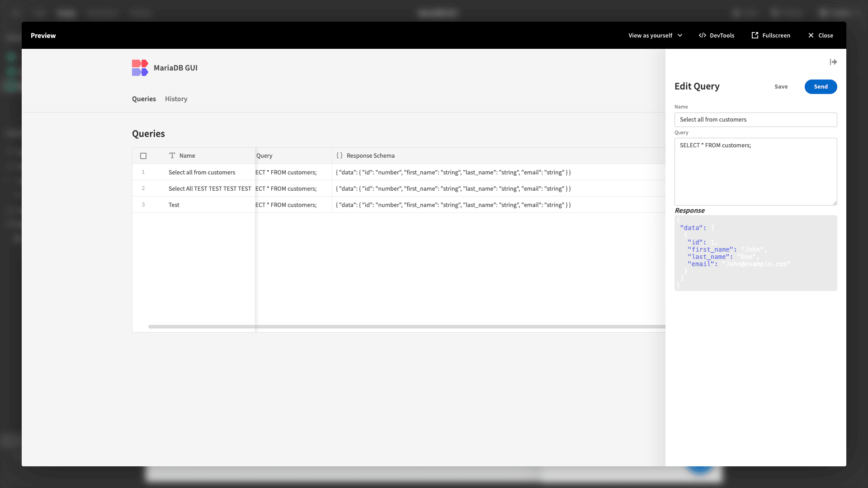Click the Response Schema cell in row 2

click(499, 188)
